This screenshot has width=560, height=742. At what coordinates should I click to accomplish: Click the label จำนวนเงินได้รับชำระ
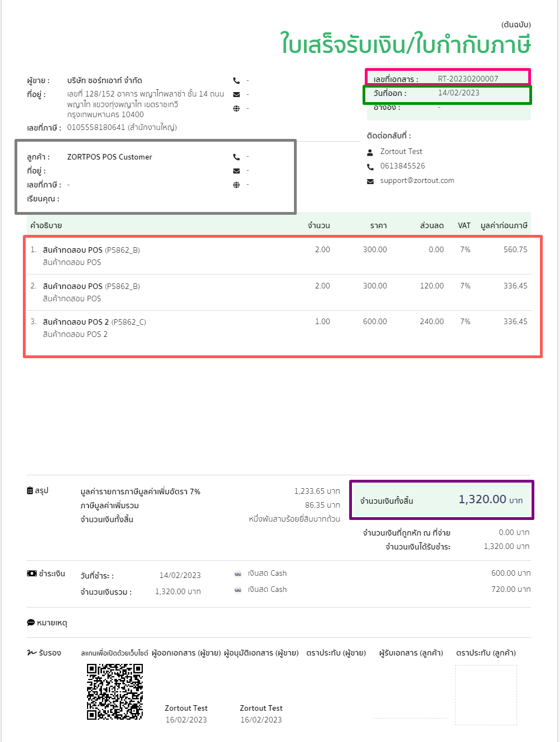tap(418, 547)
